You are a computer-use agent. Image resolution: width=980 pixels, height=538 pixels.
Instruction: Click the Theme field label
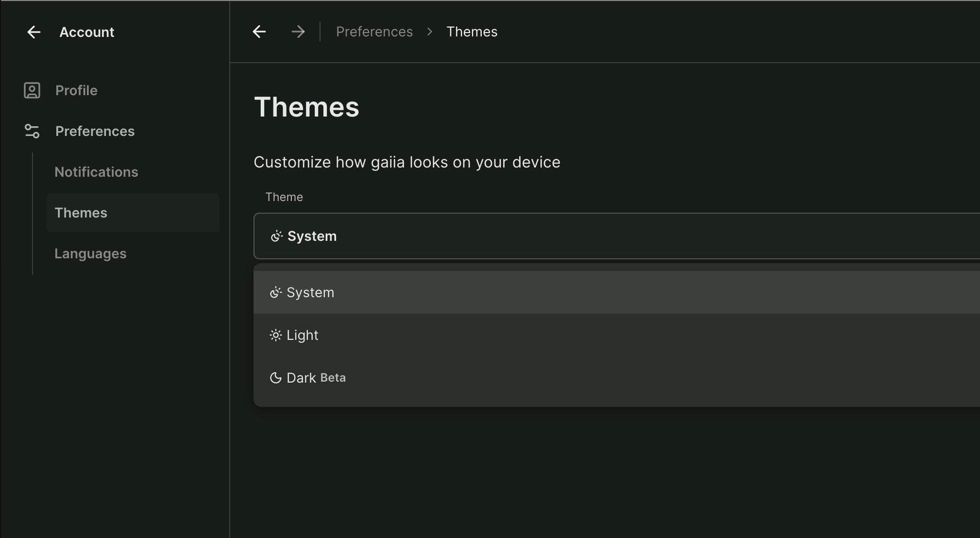284,197
